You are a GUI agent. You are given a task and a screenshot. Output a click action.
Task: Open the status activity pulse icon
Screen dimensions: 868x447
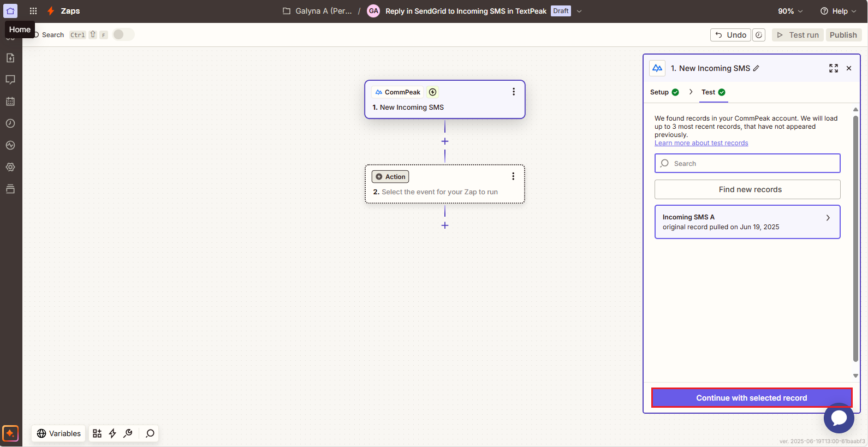10,145
